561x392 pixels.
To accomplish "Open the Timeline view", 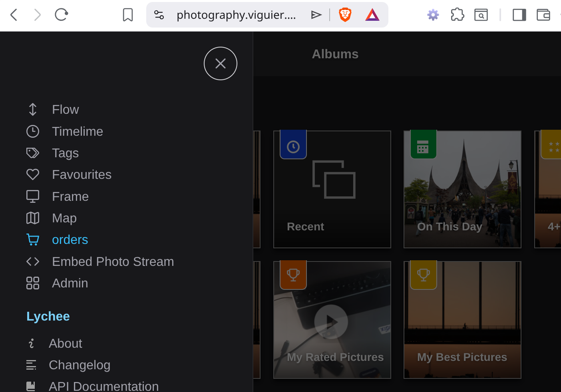I will tap(78, 131).
